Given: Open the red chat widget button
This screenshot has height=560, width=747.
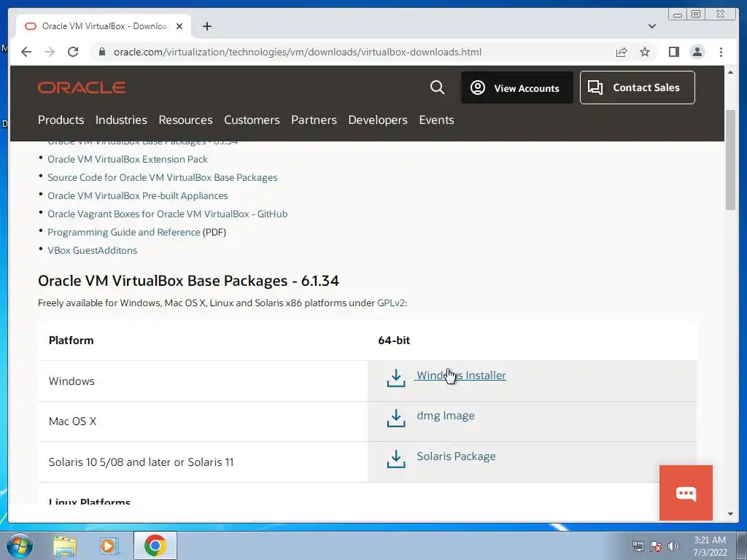Looking at the screenshot, I should (x=686, y=493).
